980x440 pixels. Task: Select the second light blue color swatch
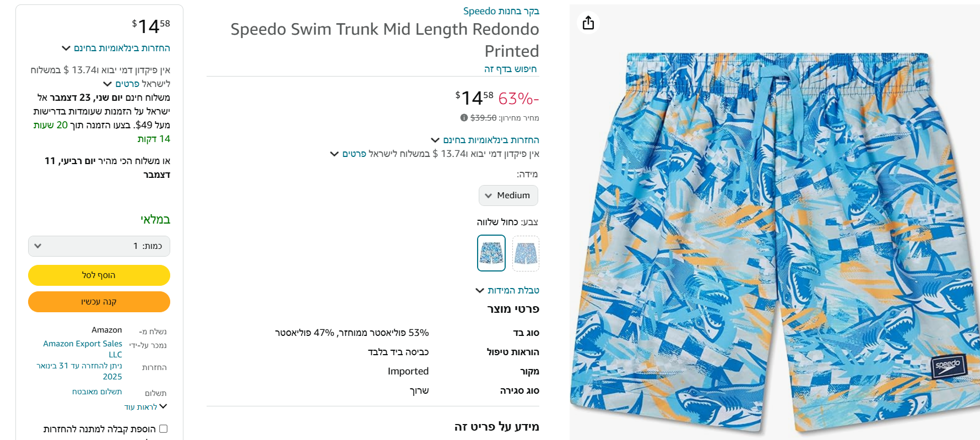tap(526, 253)
